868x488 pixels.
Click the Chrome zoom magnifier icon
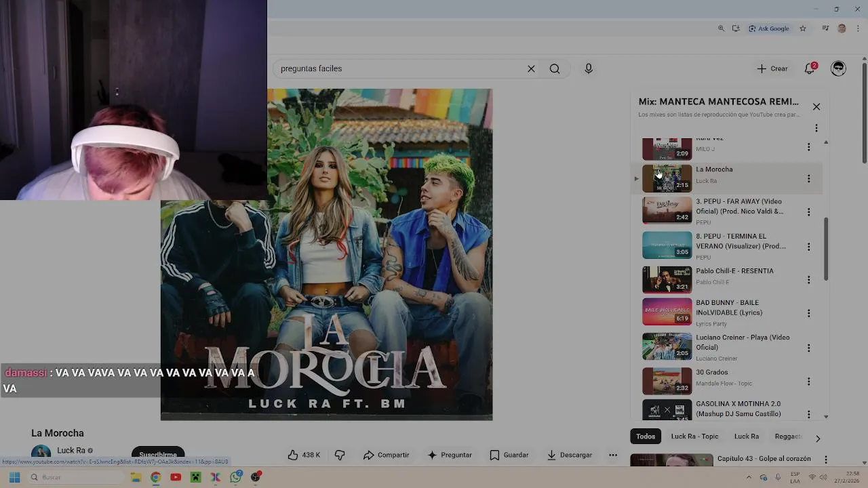click(x=721, y=28)
